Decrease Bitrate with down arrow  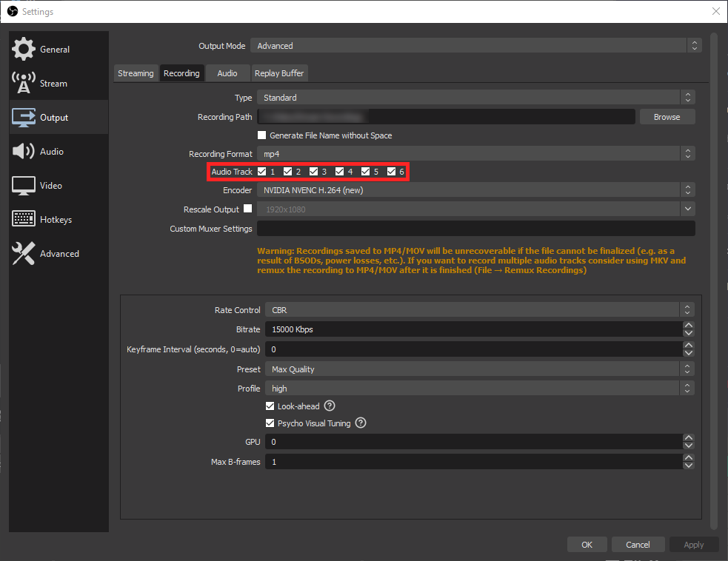point(689,333)
